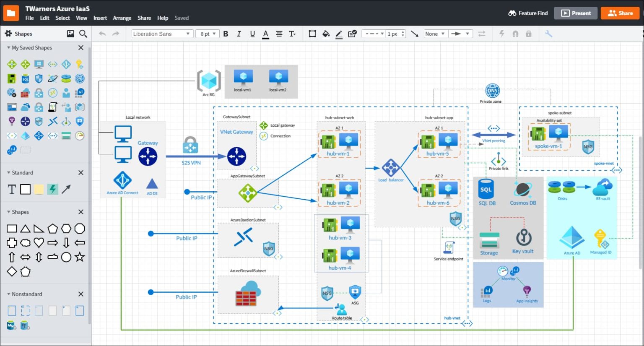Open the text color swatch

click(265, 34)
